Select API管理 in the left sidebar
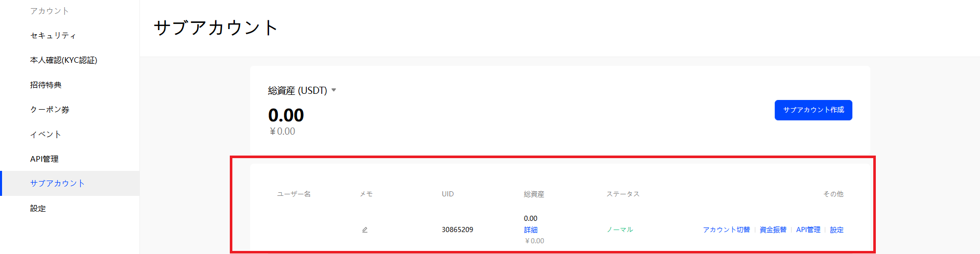This screenshot has height=254, width=980. click(44, 159)
